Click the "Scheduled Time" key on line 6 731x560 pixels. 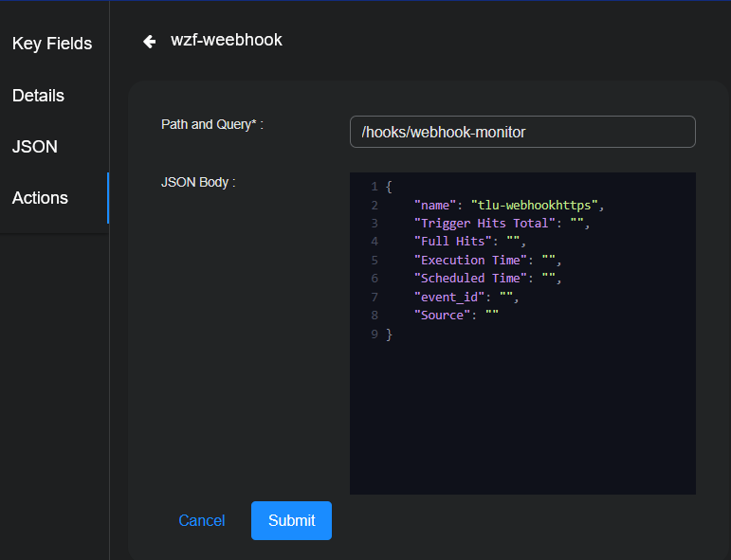(470, 279)
